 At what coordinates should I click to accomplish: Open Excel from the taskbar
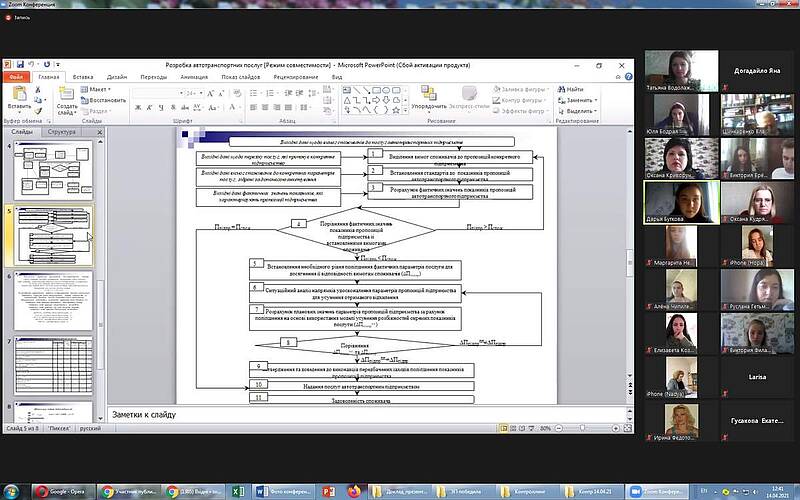coord(238,491)
